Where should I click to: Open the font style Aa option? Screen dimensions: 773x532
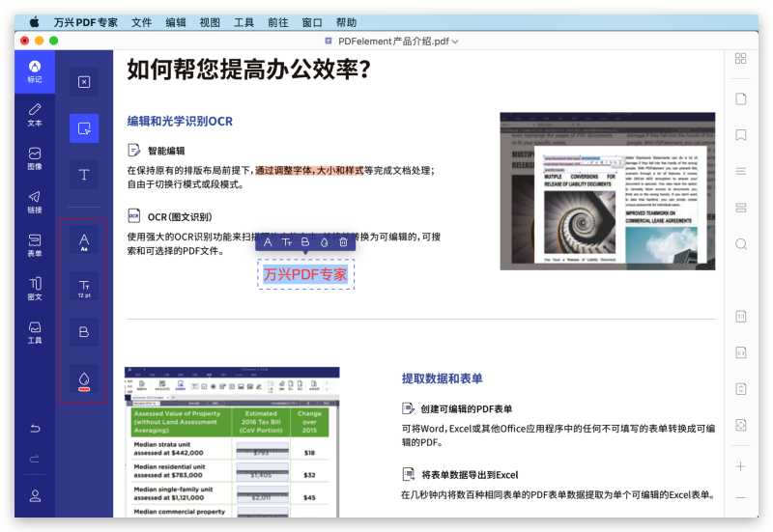pyautogui.click(x=84, y=241)
